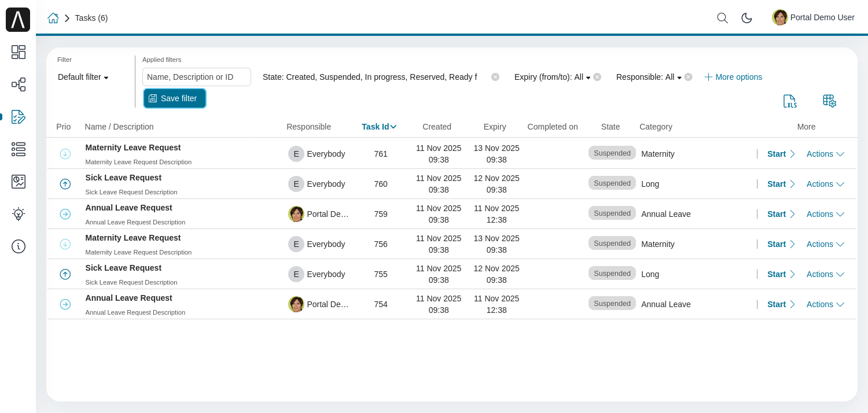This screenshot has height=413, width=868.
Task: Click the search magnifier icon
Action: click(x=722, y=18)
